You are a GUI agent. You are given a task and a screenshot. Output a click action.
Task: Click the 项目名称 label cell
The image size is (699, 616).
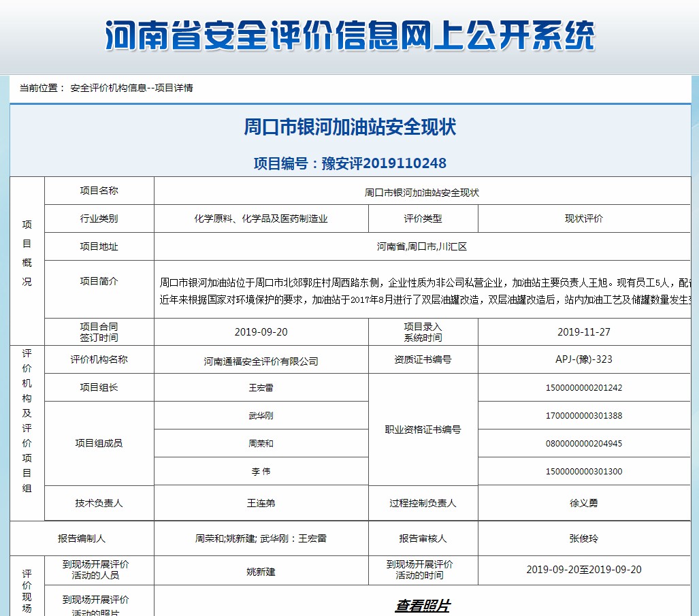pyautogui.click(x=99, y=191)
